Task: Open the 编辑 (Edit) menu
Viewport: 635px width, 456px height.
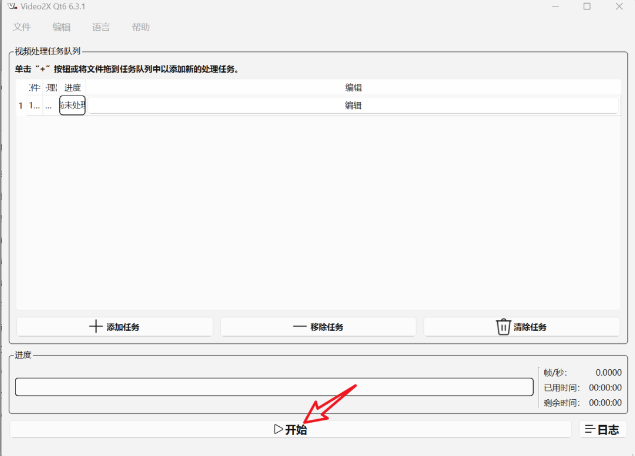Action: pos(62,27)
